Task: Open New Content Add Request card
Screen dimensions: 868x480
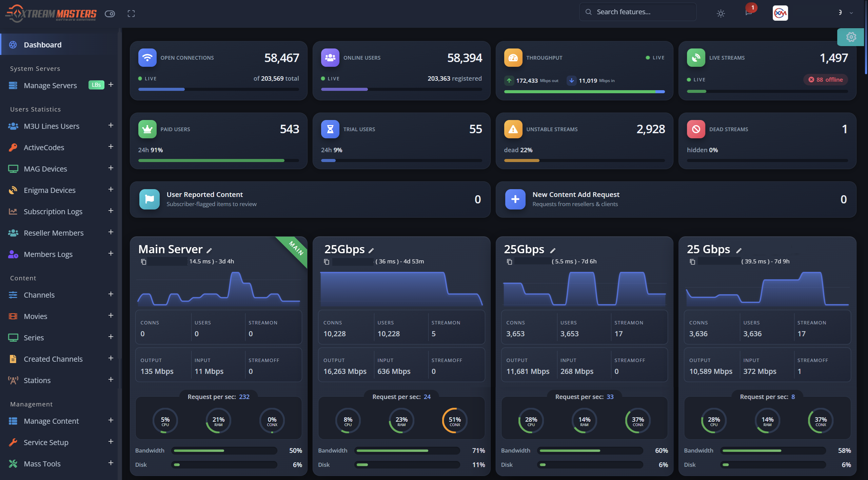Action: click(676, 199)
